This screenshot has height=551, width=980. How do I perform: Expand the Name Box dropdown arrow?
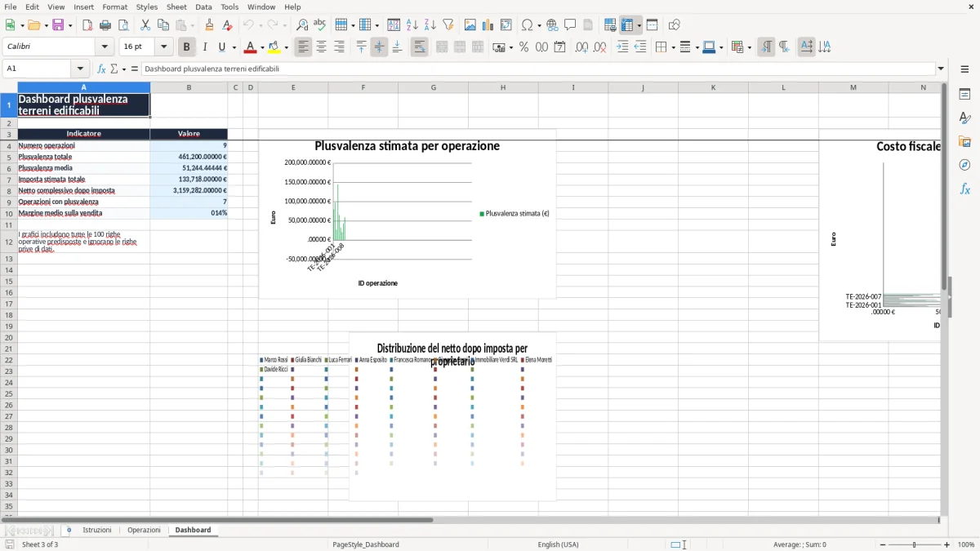80,69
